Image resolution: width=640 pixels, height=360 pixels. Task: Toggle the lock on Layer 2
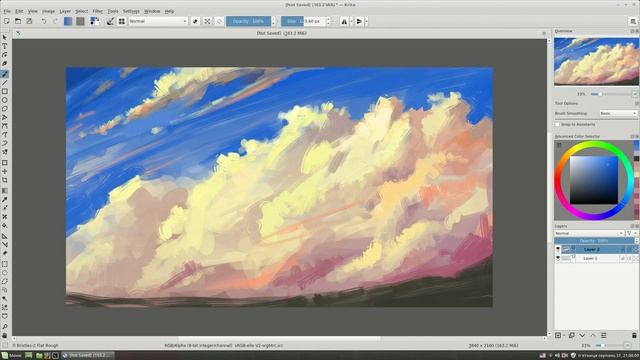point(623,249)
